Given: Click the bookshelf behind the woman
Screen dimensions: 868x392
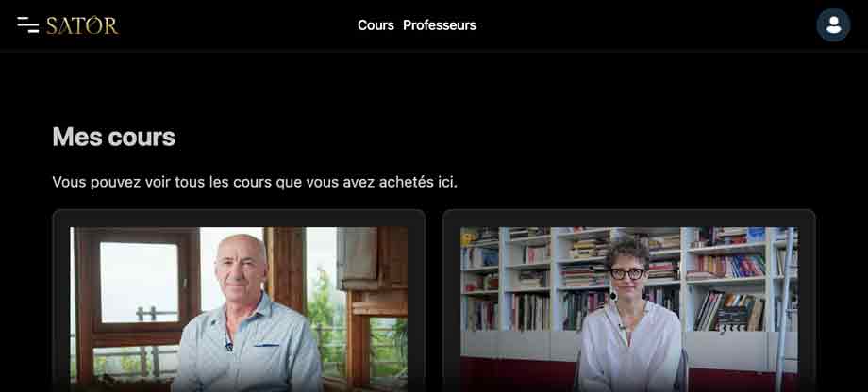Looking at the screenshot, I should (726, 276).
